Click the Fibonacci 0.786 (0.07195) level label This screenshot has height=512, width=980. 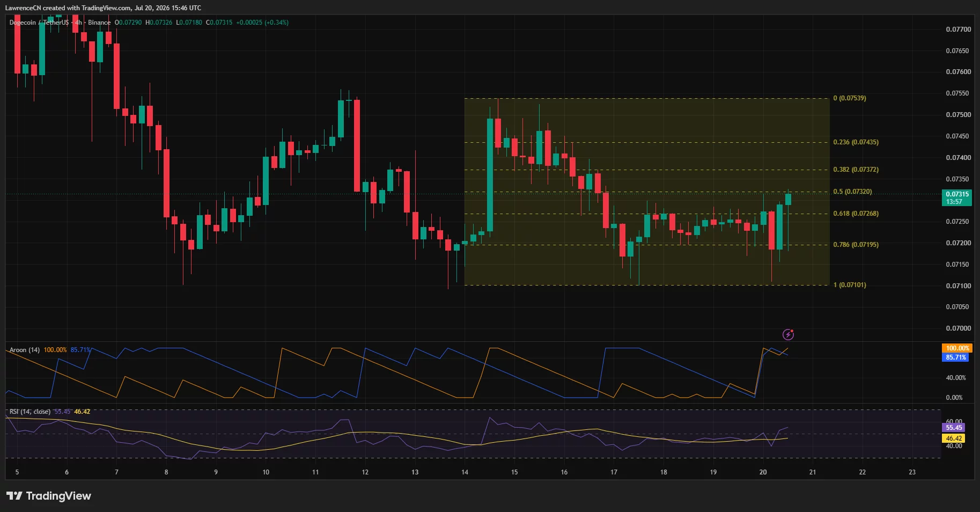856,245
